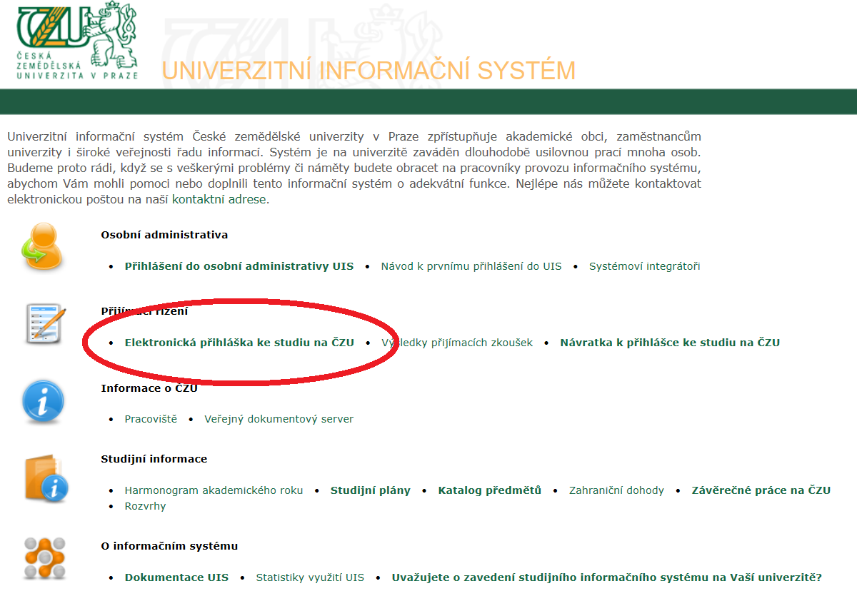This screenshot has height=616, width=857.
Task: Click the Informace o ČZU section heading
Action: pos(149,388)
